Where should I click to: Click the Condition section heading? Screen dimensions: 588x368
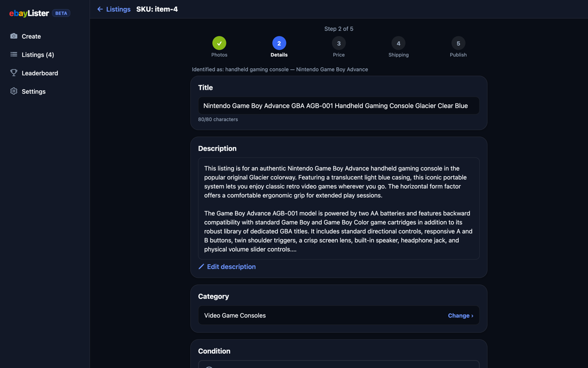click(x=214, y=351)
